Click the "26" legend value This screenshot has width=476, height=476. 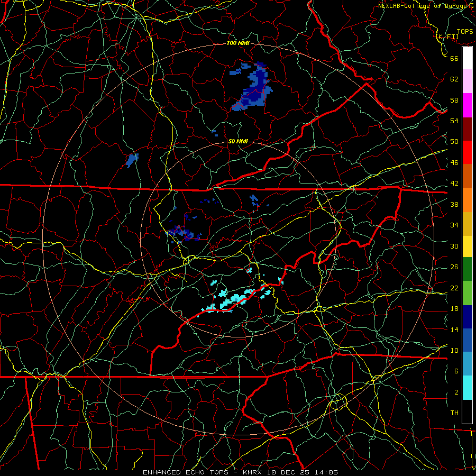pos(454,267)
